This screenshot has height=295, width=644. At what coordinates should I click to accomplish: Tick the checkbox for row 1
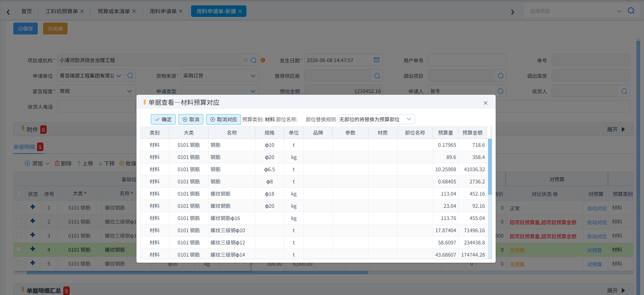pyautogui.click(x=19, y=207)
